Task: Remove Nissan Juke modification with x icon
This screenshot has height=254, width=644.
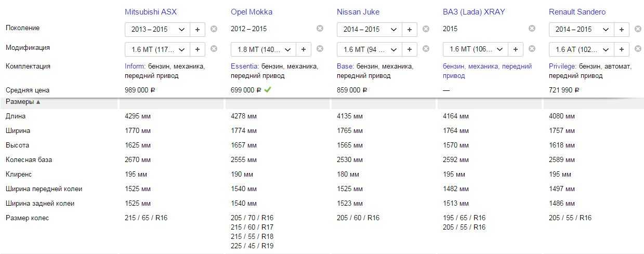Action: [x=426, y=49]
